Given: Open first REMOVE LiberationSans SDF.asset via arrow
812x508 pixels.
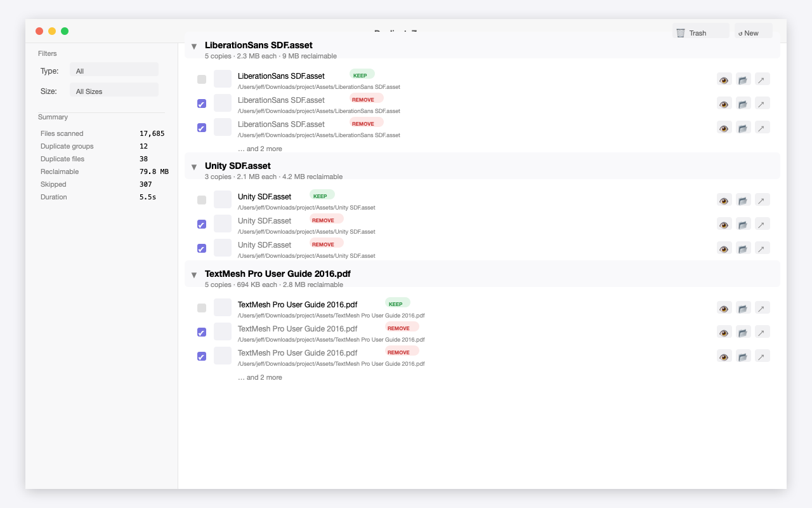Looking at the screenshot, I should [x=763, y=104].
